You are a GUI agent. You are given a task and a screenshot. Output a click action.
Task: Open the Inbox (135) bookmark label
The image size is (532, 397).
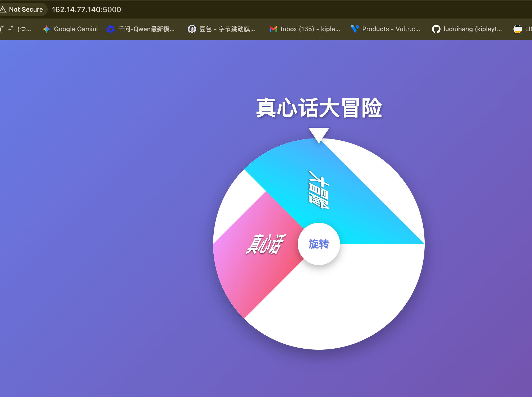coord(310,29)
